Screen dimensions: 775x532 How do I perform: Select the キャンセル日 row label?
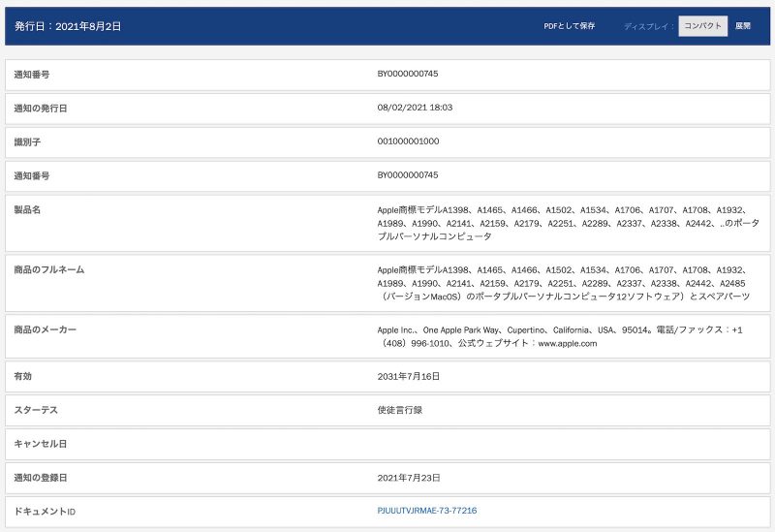click(38, 444)
